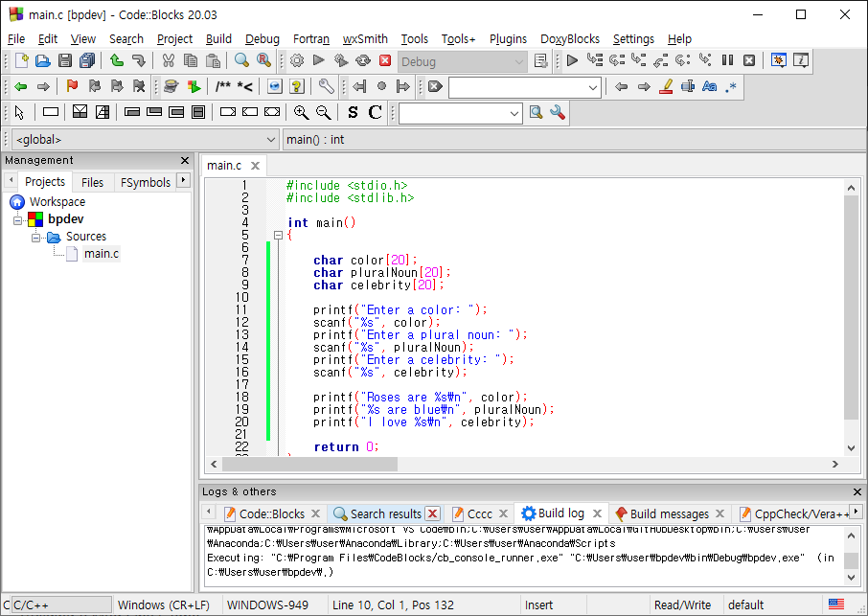
Task: Close the Management panel
Action: (x=185, y=161)
